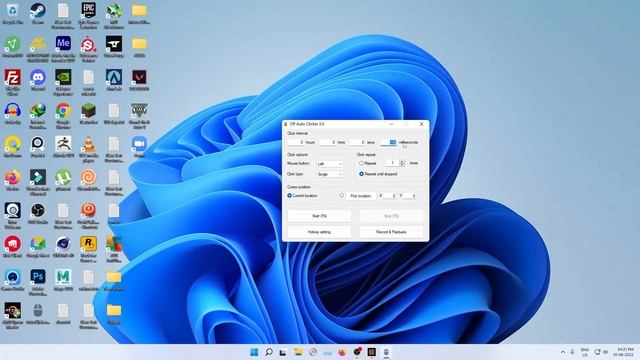The width and height of the screenshot is (640, 360).
Task: Click the taskbar clock and date
Action: (624, 352)
